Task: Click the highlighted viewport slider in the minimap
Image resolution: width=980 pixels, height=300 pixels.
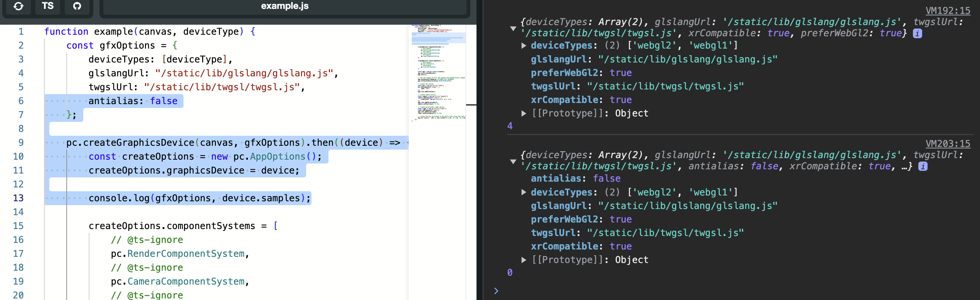Action: pyautogui.click(x=438, y=38)
